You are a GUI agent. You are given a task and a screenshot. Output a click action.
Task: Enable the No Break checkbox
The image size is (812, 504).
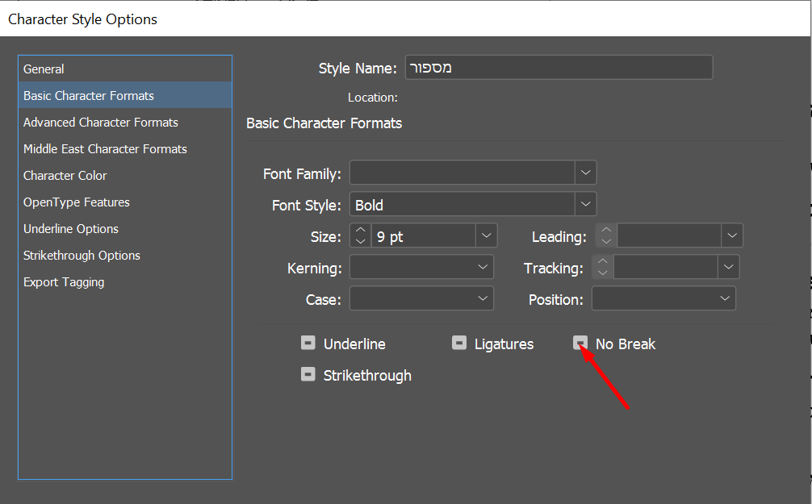click(x=580, y=344)
